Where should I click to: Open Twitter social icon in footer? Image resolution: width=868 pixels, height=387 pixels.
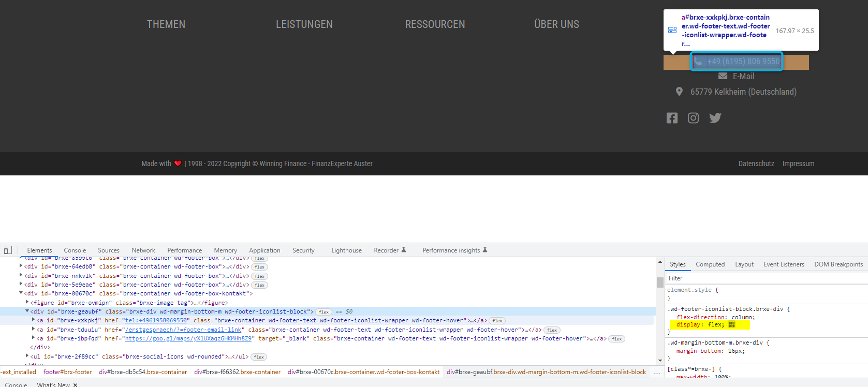coord(715,118)
